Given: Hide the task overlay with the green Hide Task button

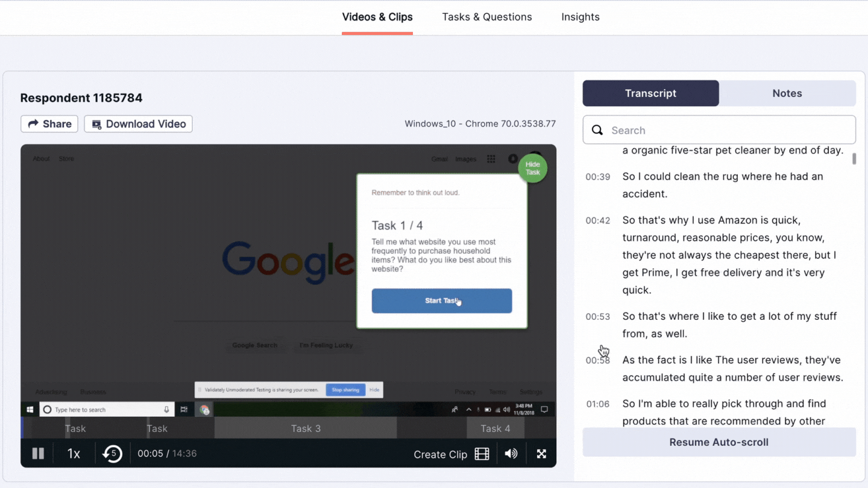Looking at the screenshot, I should [x=532, y=168].
